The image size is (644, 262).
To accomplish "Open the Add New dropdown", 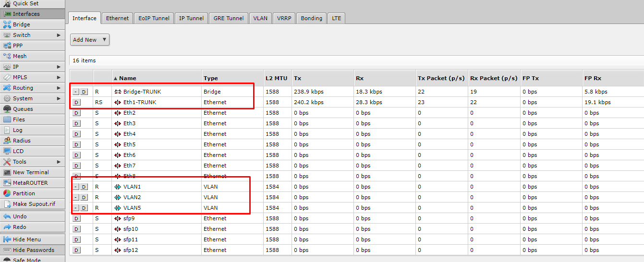I will (x=90, y=40).
